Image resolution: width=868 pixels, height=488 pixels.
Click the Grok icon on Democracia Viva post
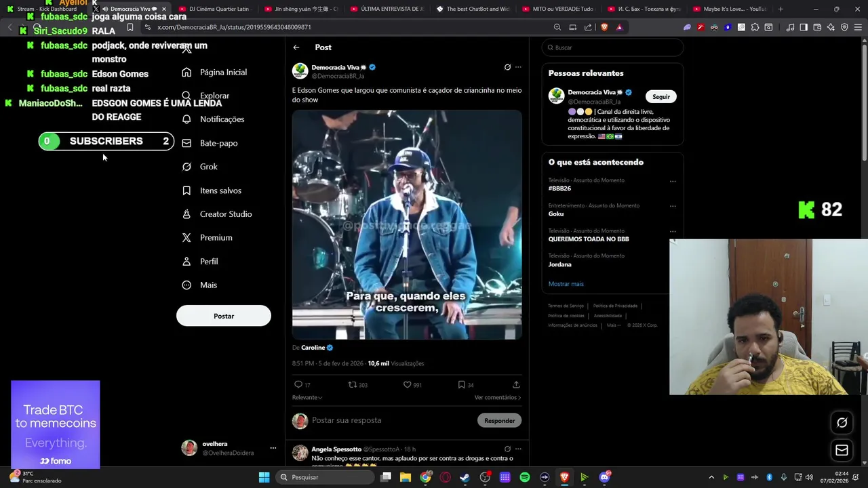click(x=507, y=67)
